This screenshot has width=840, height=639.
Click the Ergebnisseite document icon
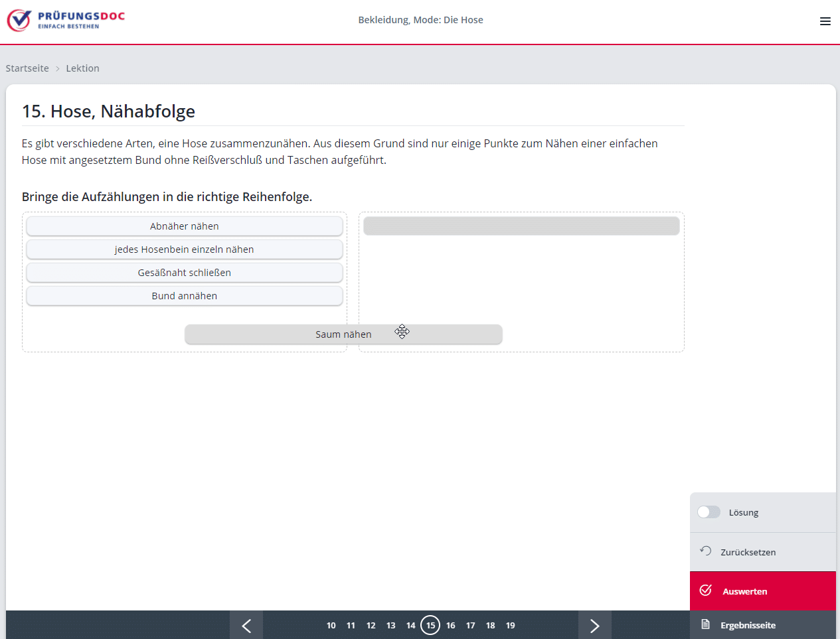[705, 625]
